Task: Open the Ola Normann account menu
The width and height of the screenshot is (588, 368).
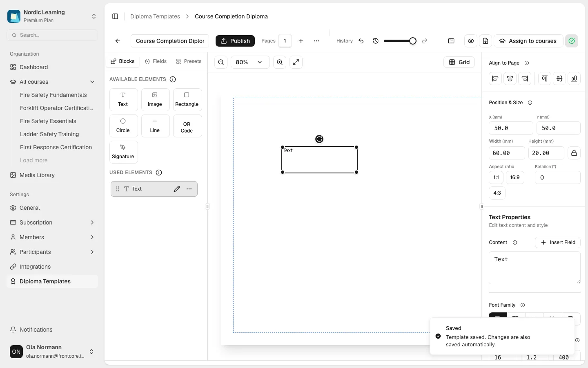Action: pyautogui.click(x=52, y=352)
